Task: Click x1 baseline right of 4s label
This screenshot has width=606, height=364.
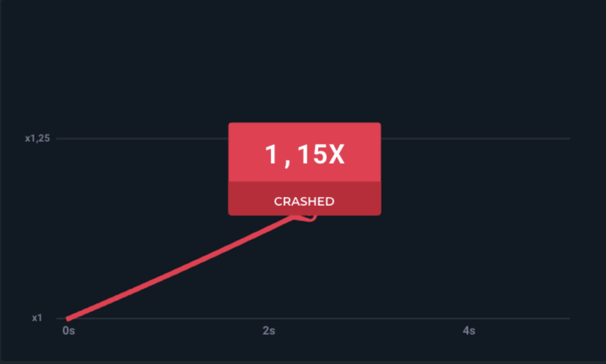Action: click(523, 318)
